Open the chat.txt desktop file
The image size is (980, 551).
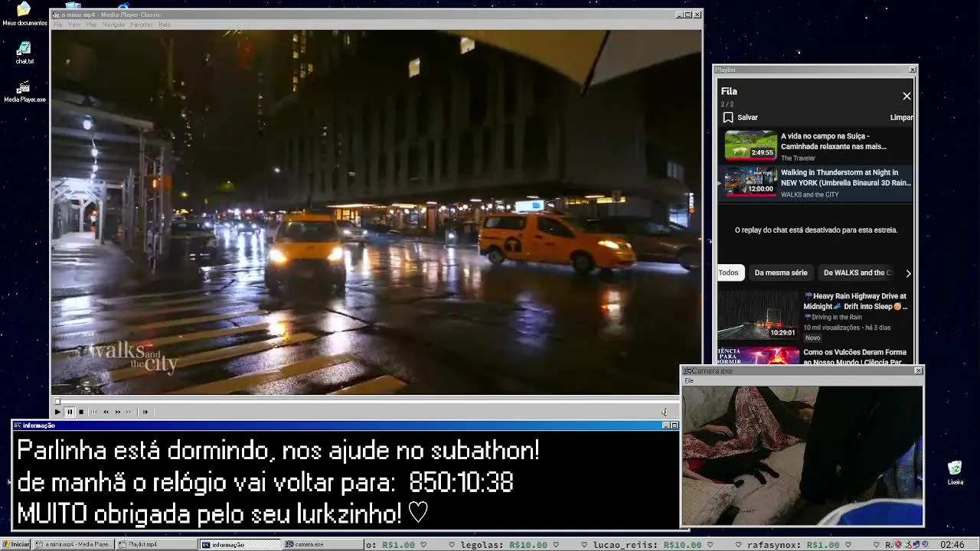click(24, 53)
